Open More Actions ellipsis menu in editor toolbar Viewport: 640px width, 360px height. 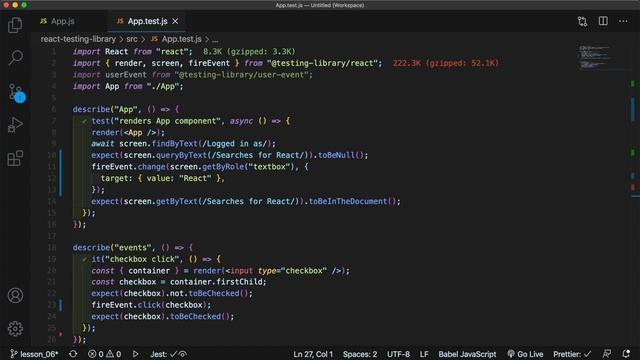pos(623,21)
